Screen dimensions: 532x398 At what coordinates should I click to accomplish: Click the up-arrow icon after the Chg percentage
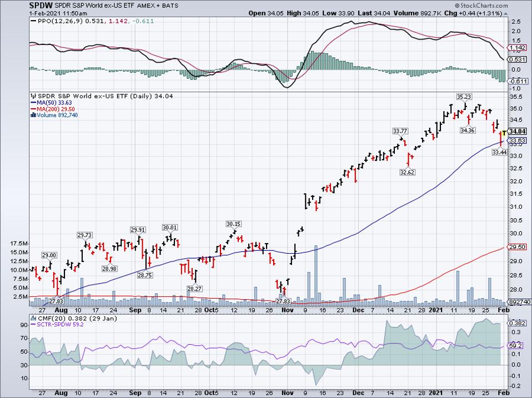(x=506, y=13)
